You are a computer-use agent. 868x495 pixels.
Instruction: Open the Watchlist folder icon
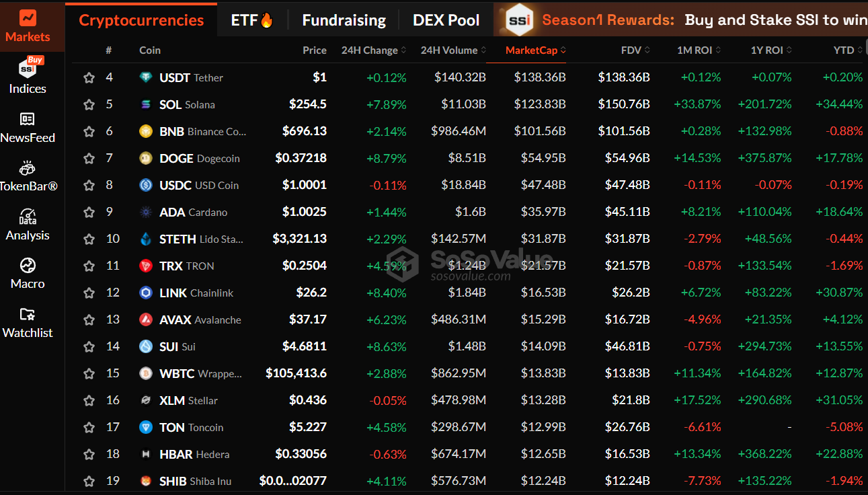coord(28,314)
